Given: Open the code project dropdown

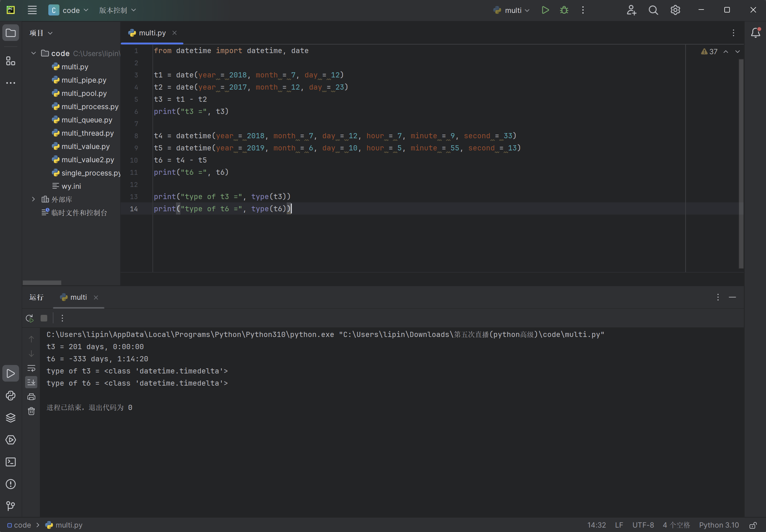Looking at the screenshot, I should 69,10.
